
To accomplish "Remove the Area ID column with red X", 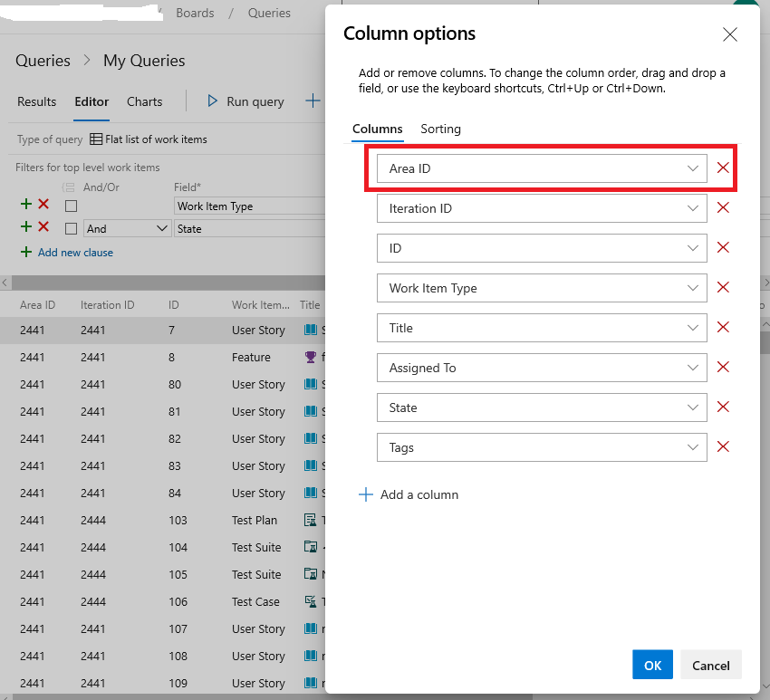I will coord(723,168).
